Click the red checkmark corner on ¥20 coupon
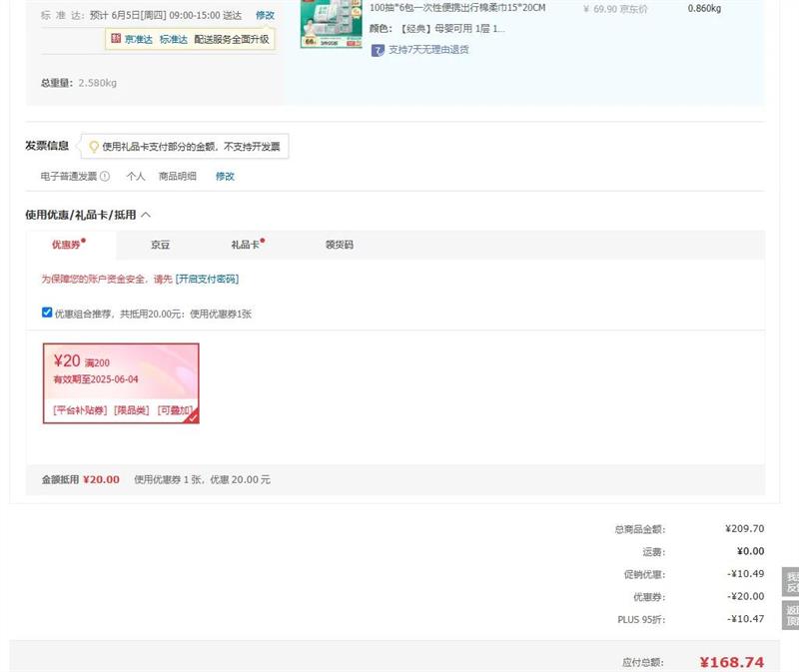Image resolution: width=799 pixels, height=672 pixels. point(192,416)
